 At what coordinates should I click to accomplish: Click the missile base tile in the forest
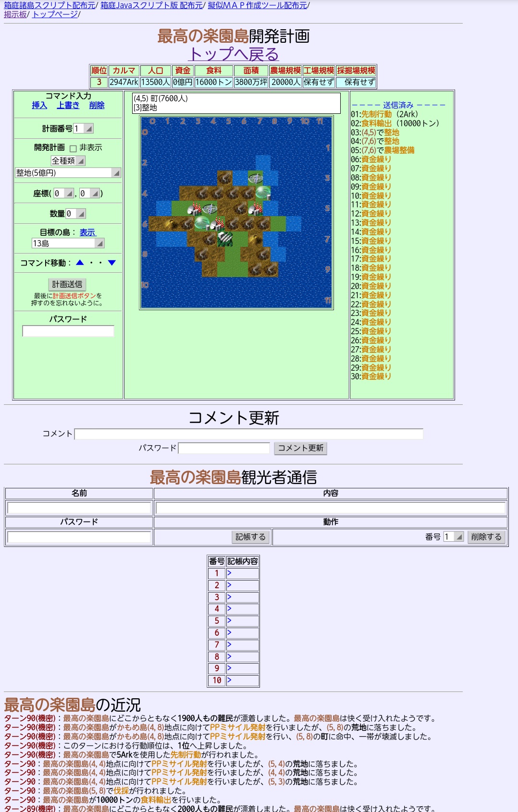coord(225,239)
